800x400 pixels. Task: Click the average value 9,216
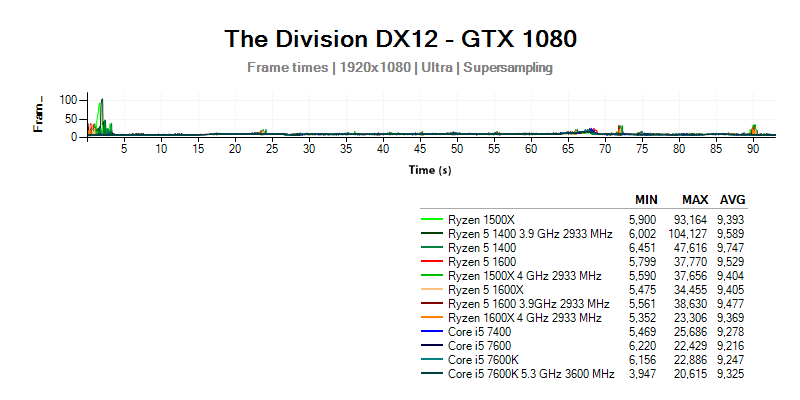click(x=731, y=346)
